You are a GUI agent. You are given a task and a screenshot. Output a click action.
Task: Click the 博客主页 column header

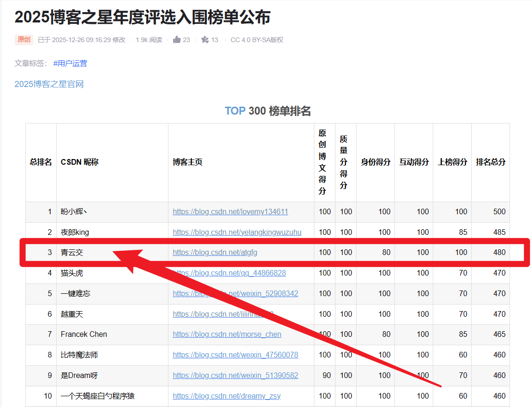click(188, 162)
